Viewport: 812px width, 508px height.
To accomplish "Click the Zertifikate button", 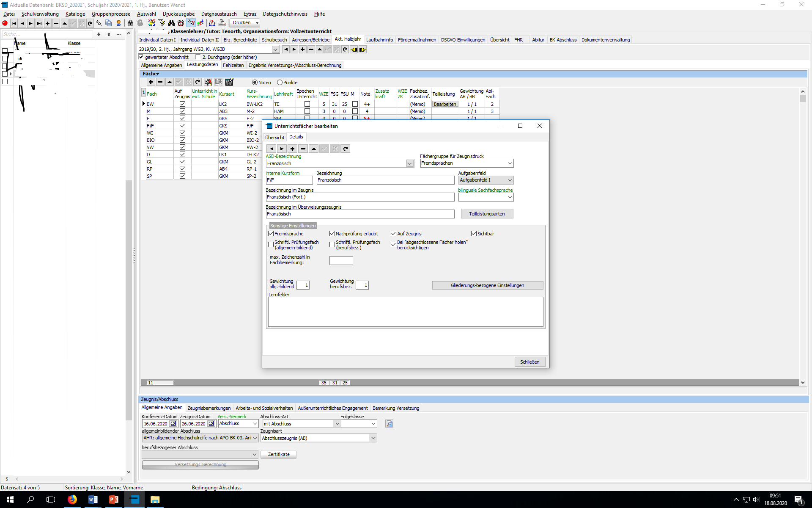I will (x=279, y=454).
